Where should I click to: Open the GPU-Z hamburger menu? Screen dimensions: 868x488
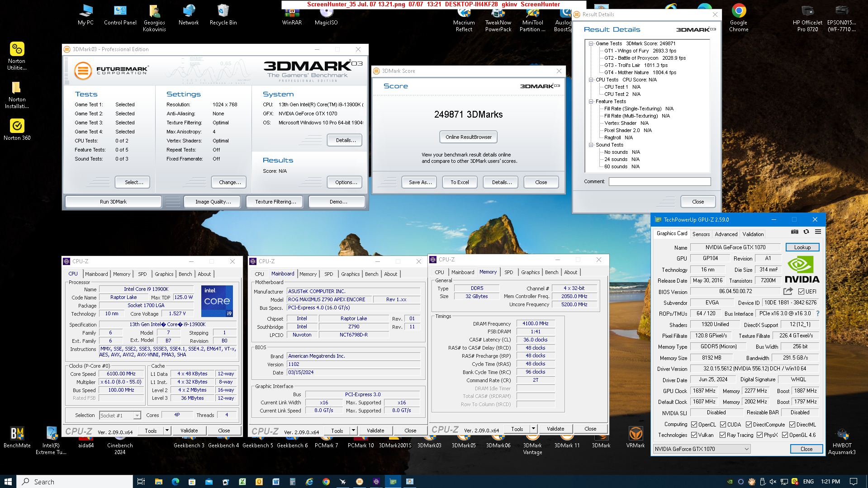[x=818, y=232]
